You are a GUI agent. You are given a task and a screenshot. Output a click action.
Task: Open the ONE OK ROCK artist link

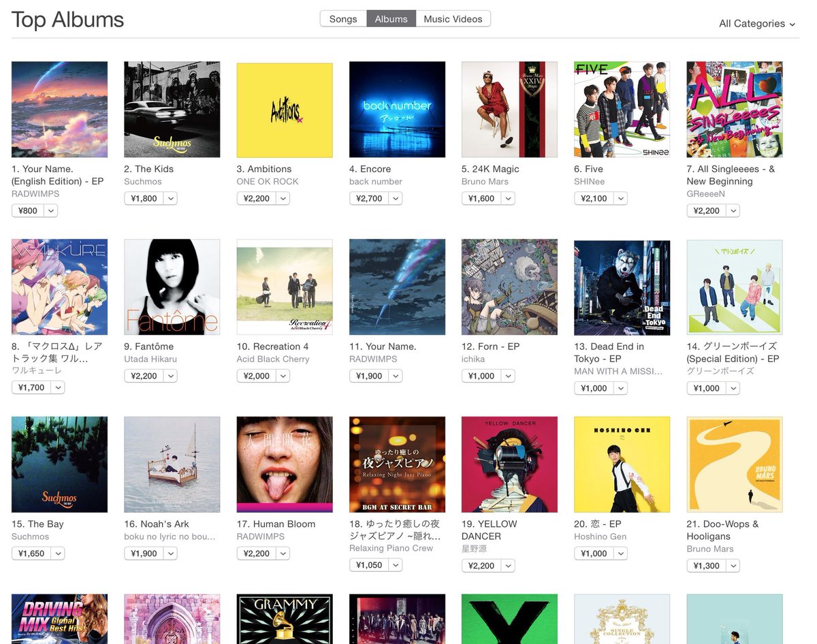268,182
